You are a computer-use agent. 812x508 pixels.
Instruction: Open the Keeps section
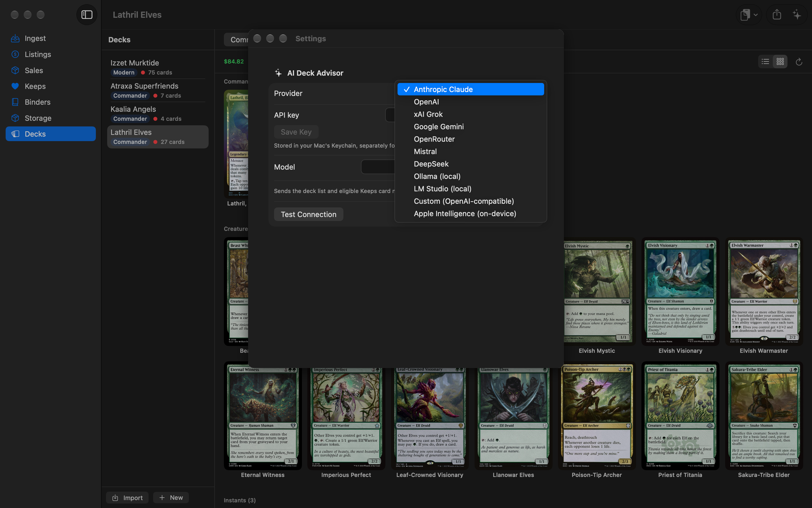(51, 86)
